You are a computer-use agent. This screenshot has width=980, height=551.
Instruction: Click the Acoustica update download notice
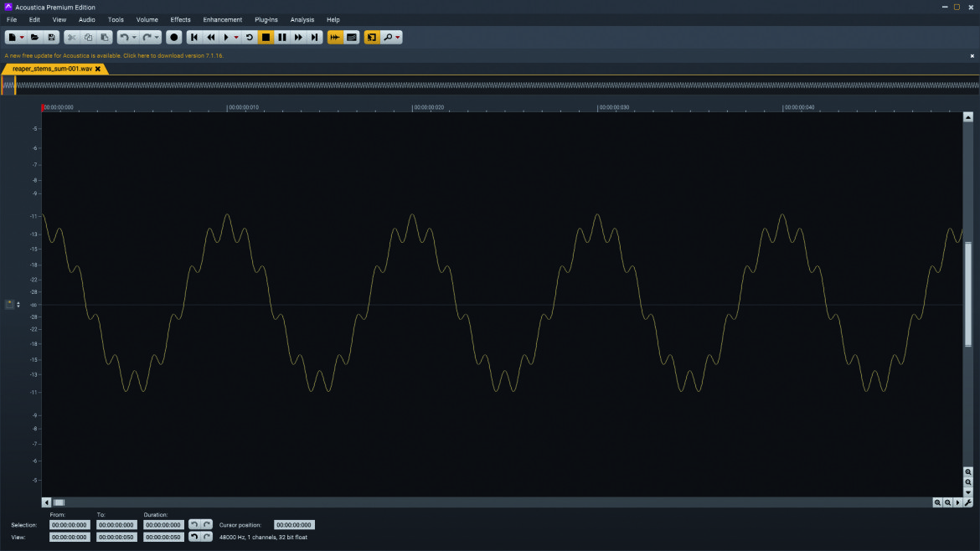pyautogui.click(x=114, y=55)
